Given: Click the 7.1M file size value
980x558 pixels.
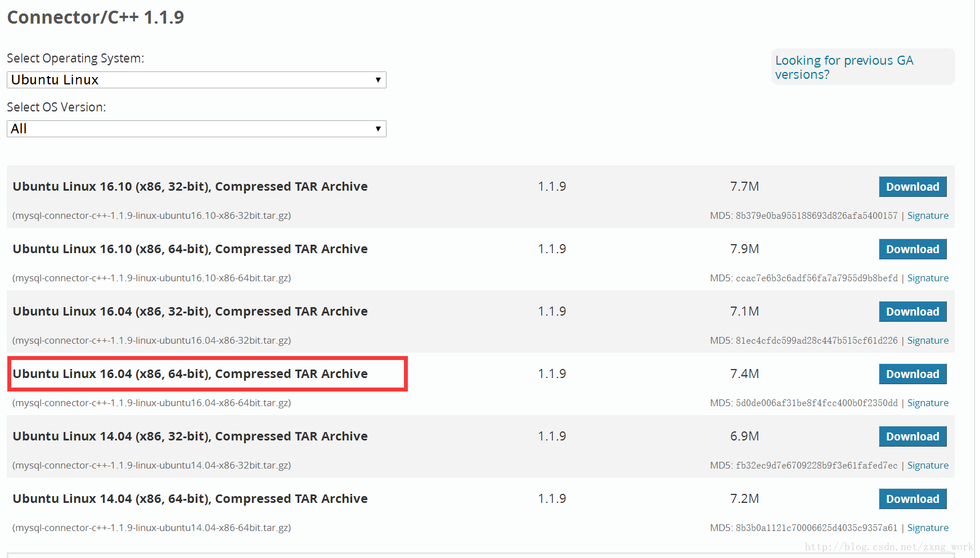Looking at the screenshot, I should (745, 312).
